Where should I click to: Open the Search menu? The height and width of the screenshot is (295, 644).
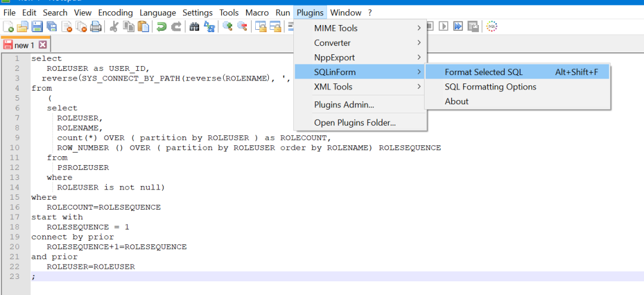[x=55, y=13]
